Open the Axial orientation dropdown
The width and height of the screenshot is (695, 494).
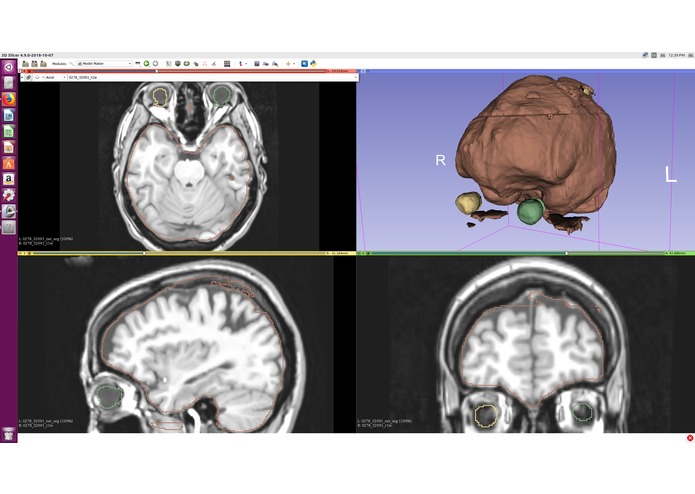[x=55, y=77]
